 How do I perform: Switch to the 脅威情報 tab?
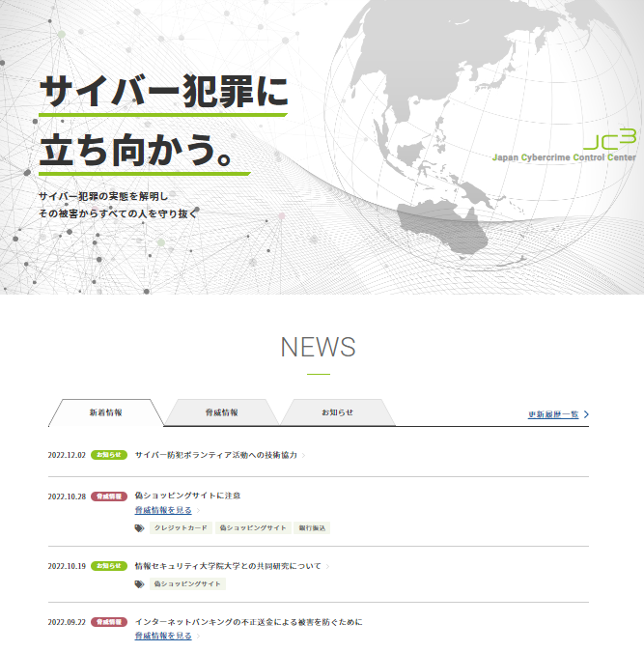(222, 412)
